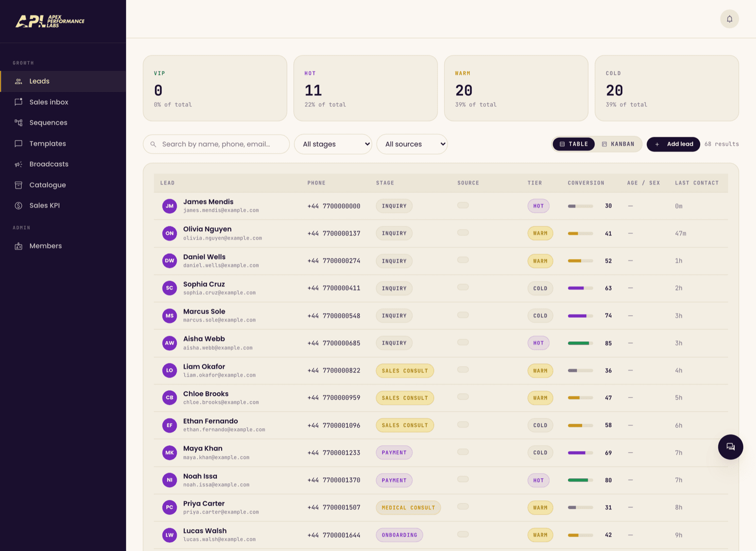Open the VIP summary card
Image resolution: width=756 pixels, height=551 pixels.
pyautogui.click(x=215, y=88)
